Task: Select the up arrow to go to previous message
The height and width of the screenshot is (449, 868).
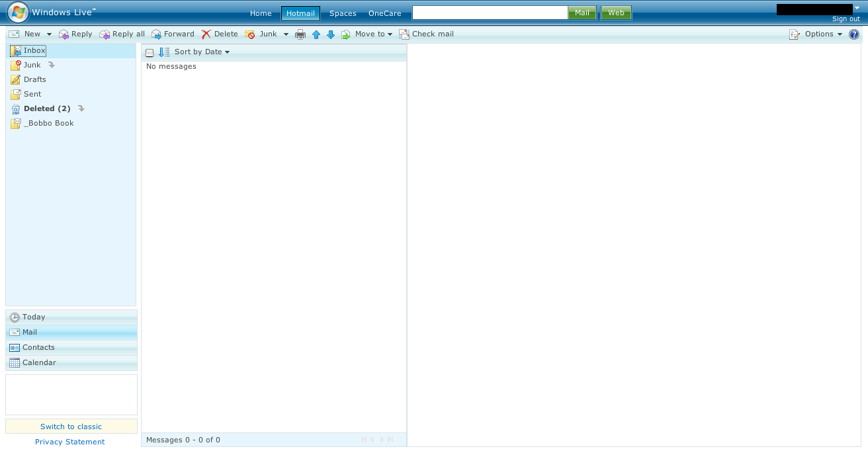Action: (316, 34)
